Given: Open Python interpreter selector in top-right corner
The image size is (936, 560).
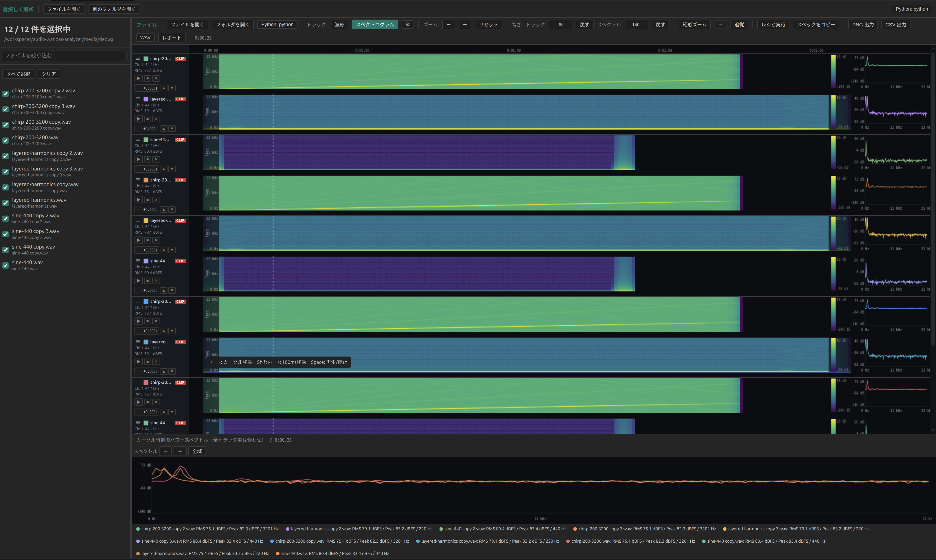Looking at the screenshot, I should pyautogui.click(x=911, y=9).
